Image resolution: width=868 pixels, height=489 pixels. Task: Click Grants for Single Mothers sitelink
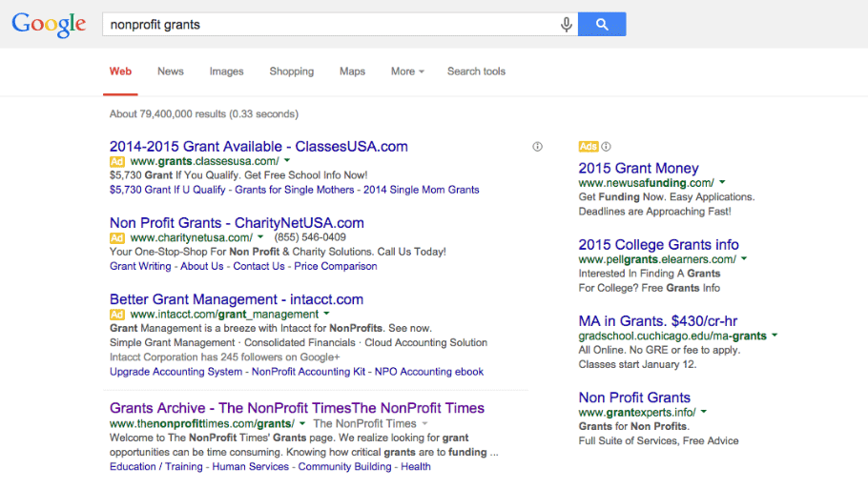[295, 190]
